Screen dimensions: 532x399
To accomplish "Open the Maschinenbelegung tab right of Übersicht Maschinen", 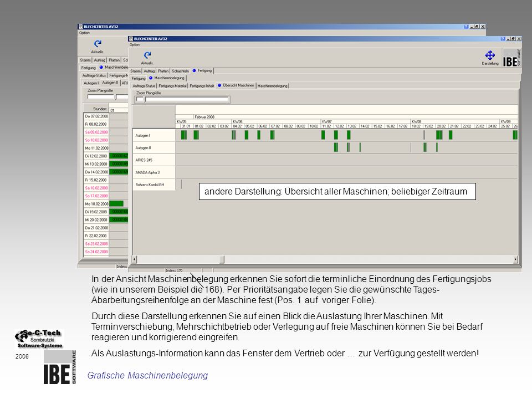I will click(272, 86).
